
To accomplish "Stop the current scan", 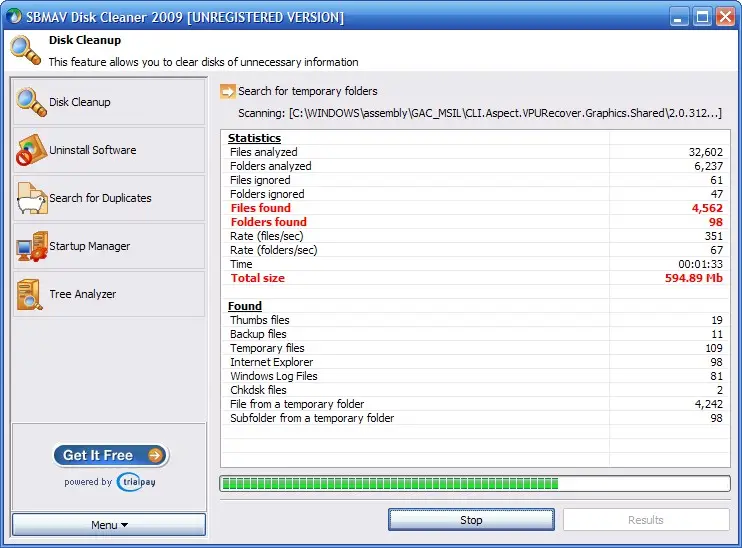I will coord(471,520).
